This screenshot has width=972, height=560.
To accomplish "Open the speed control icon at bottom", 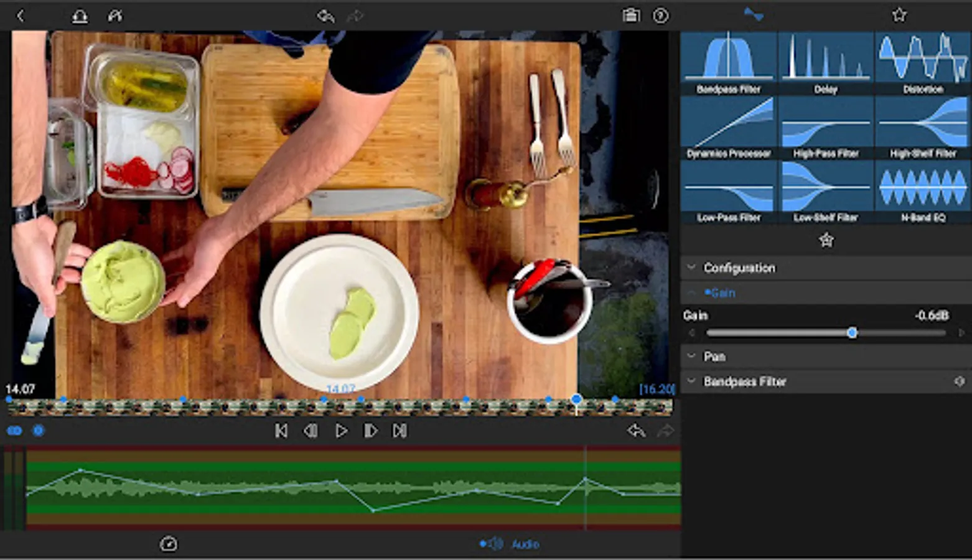I will click(169, 544).
